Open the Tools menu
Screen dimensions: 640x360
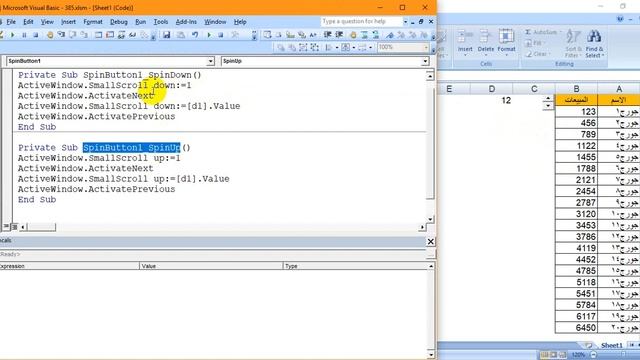pos(161,22)
